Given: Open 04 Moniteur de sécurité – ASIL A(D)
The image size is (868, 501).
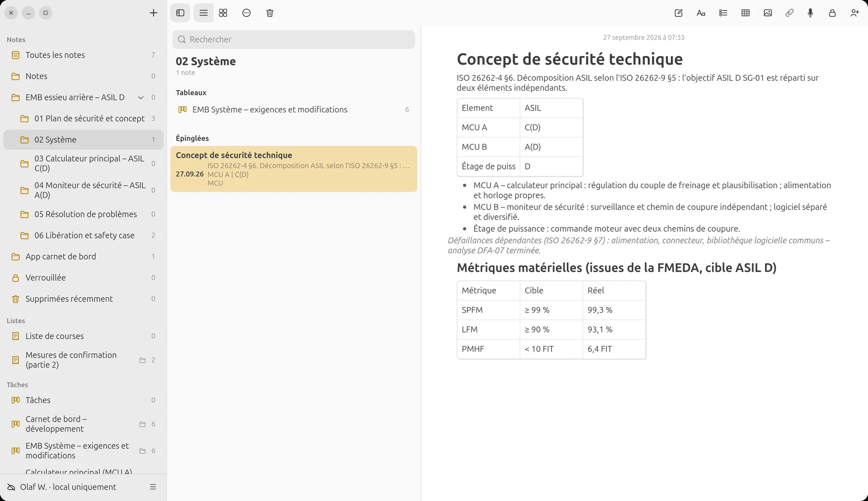Looking at the screenshot, I should pyautogui.click(x=83, y=190).
